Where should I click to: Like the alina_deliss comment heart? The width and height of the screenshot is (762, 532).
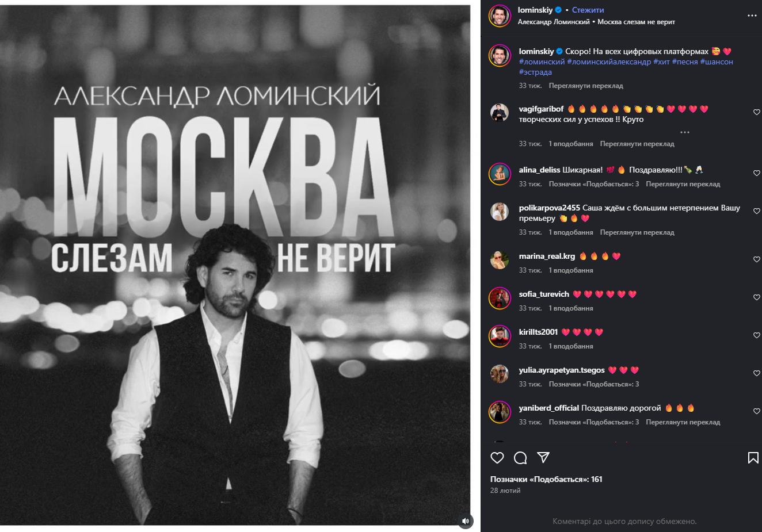(x=757, y=173)
